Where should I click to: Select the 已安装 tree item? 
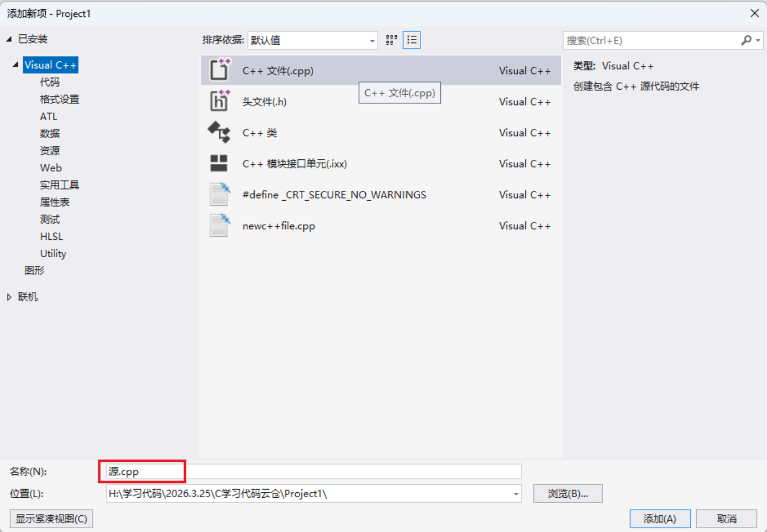[x=33, y=39]
